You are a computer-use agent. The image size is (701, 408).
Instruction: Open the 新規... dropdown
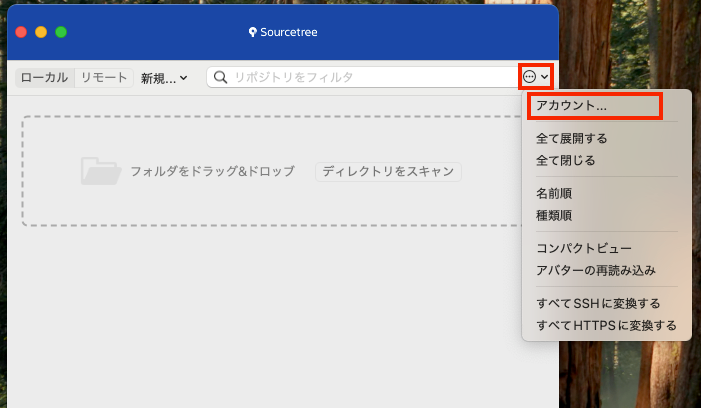coord(164,78)
